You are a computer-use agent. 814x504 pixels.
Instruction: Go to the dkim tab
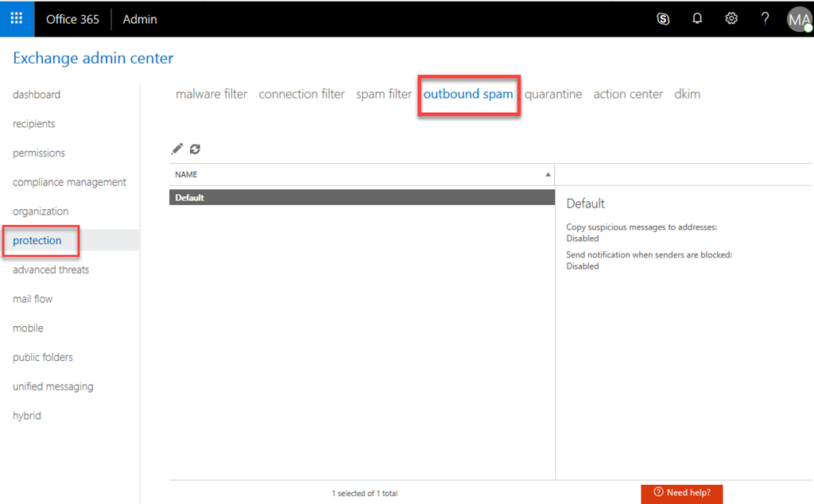point(687,94)
